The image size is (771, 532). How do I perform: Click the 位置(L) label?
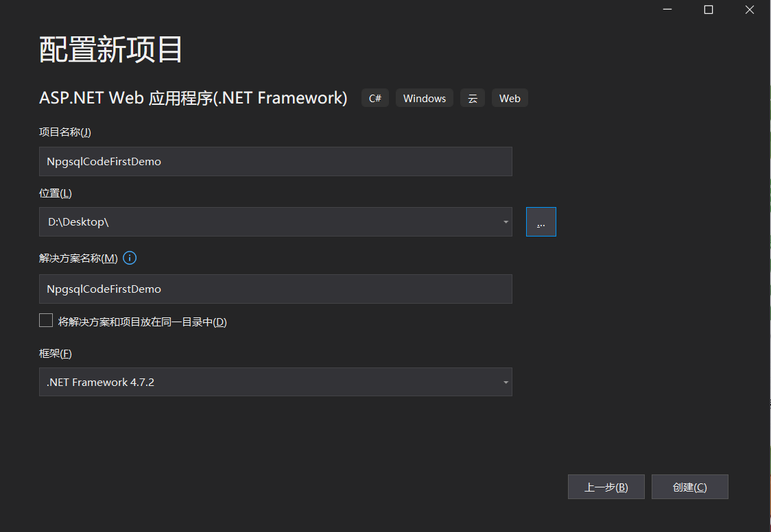point(56,193)
